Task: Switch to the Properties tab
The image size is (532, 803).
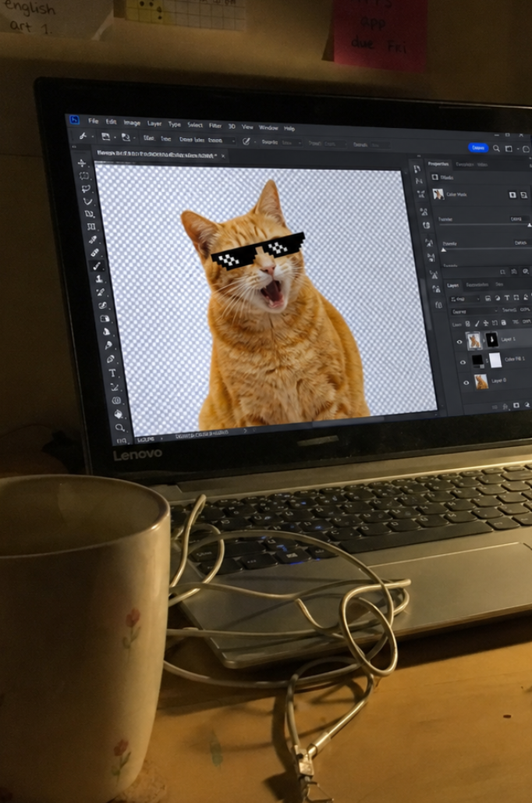Action: pyautogui.click(x=438, y=164)
